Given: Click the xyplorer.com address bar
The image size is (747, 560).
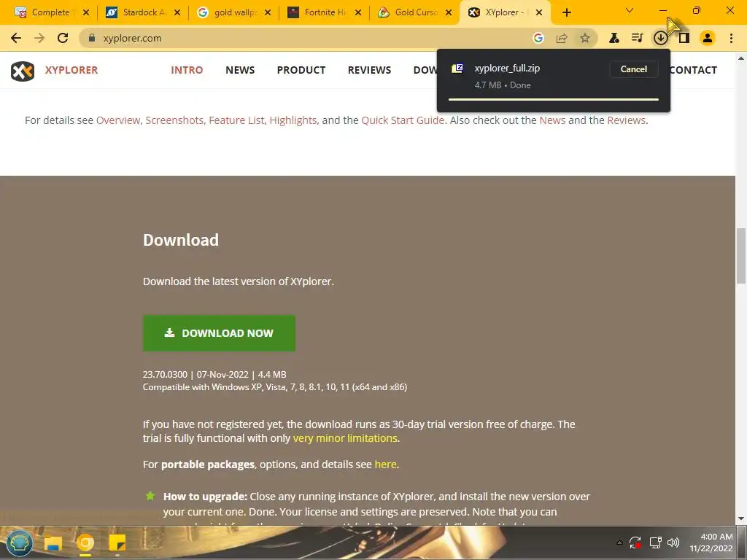Looking at the screenshot, I should (305, 38).
